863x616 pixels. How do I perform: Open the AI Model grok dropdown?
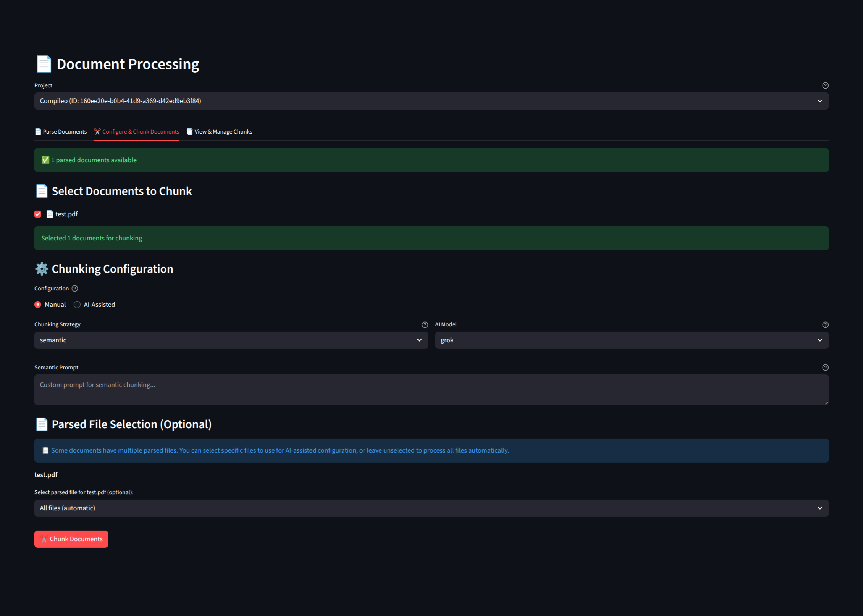coord(632,340)
